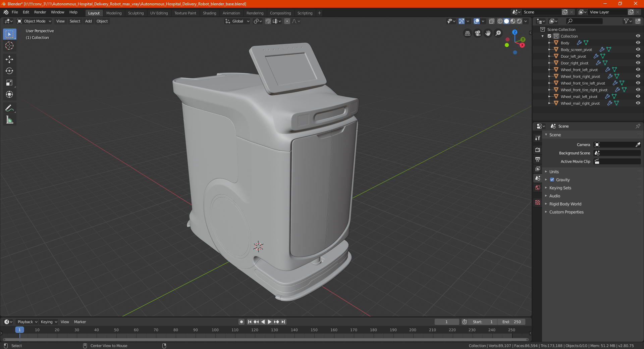
Task: Hide Wheel_mail_right_pivot in outliner
Action: 638,103
